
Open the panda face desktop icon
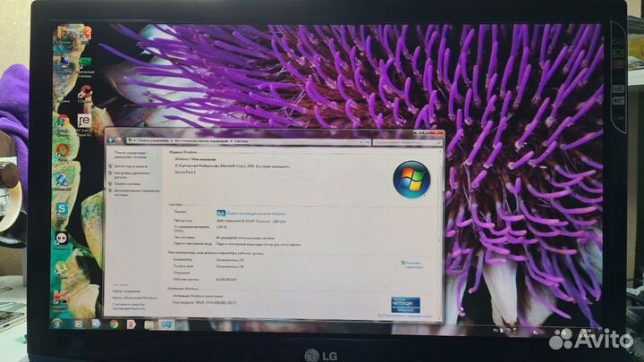[x=62, y=238]
